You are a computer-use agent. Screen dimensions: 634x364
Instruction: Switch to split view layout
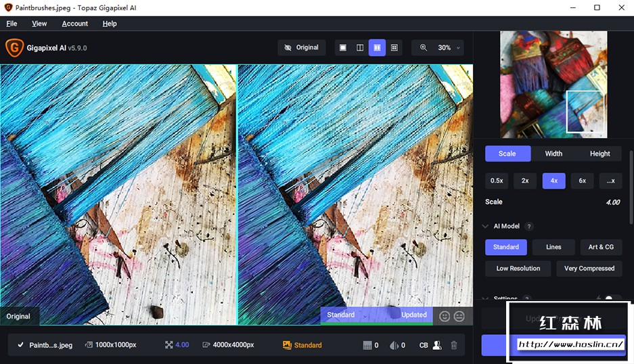(x=360, y=48)
